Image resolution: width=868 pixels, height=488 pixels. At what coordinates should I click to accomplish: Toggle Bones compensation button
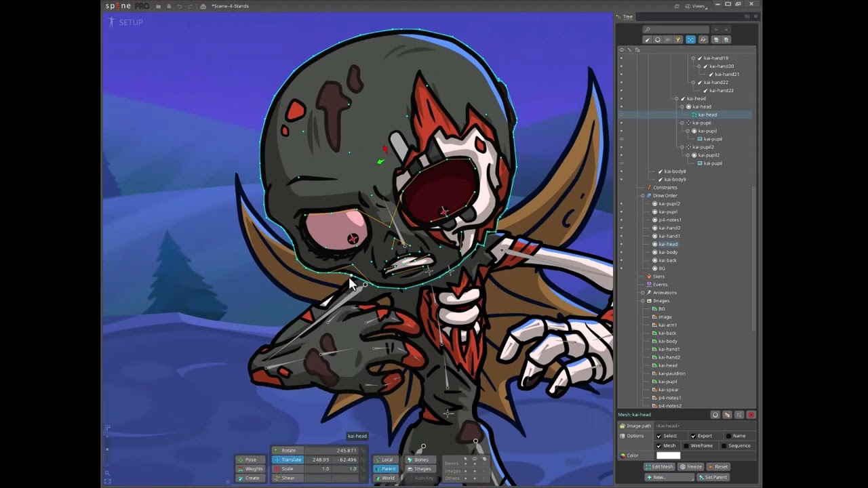[x=420, y=460]
